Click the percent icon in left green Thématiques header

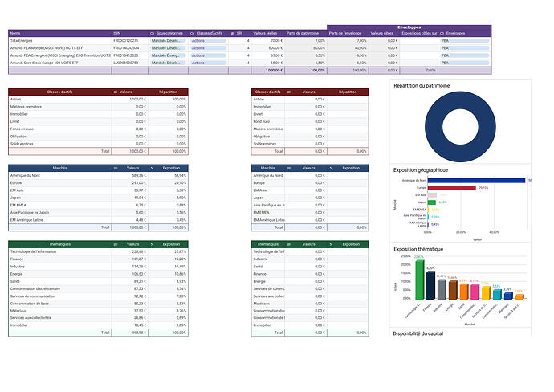[152, 244]
